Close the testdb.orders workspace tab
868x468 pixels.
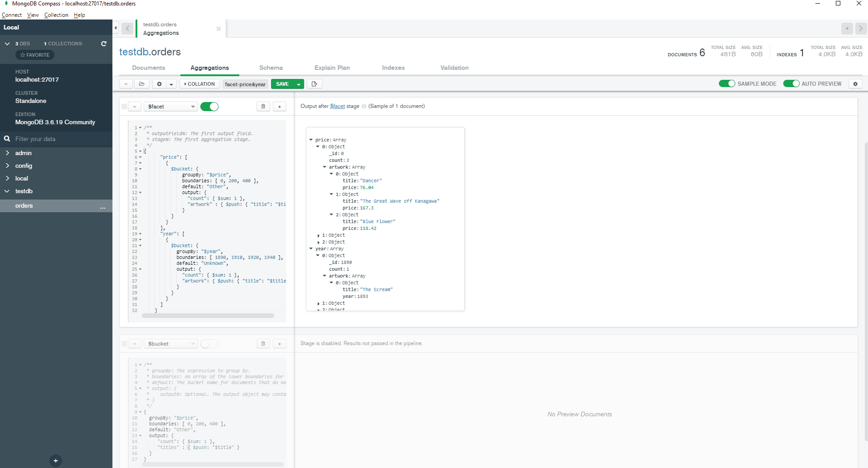tap(218, 29)
